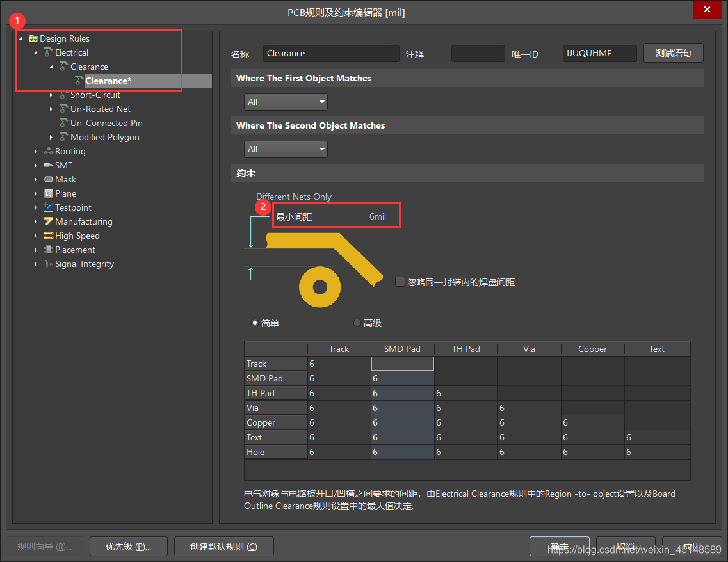728x562 pixels.
Task: Click the Manufacturing rules icon
Action: coord(49,221)
